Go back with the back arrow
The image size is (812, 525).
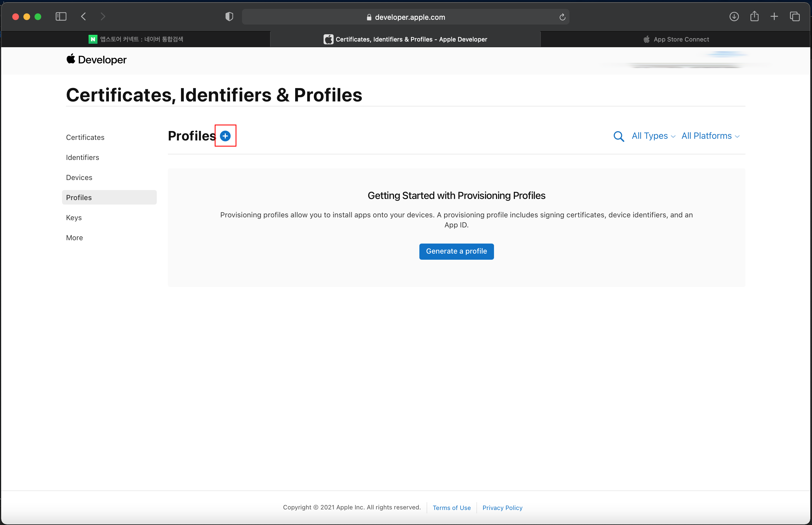point(84,16)
